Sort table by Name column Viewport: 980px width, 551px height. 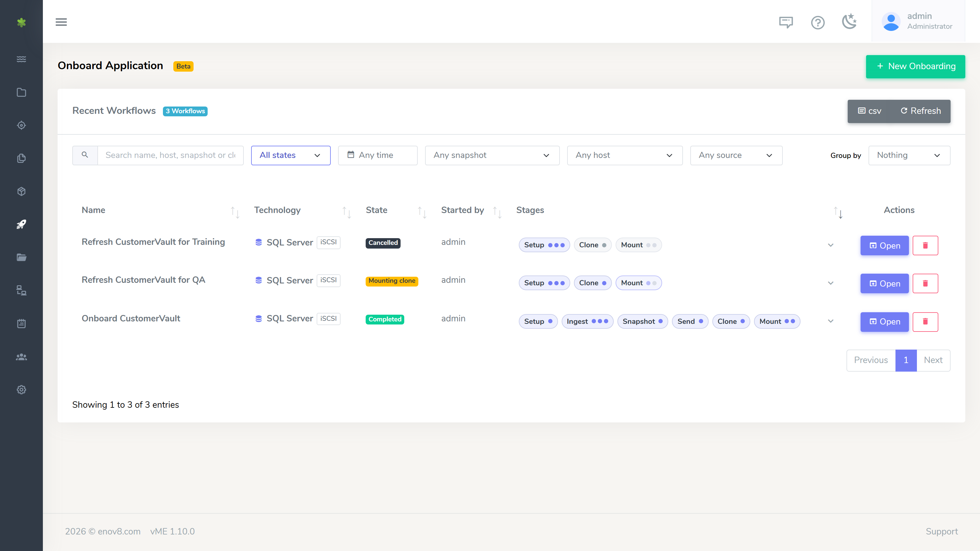click(x=160, y=210)
